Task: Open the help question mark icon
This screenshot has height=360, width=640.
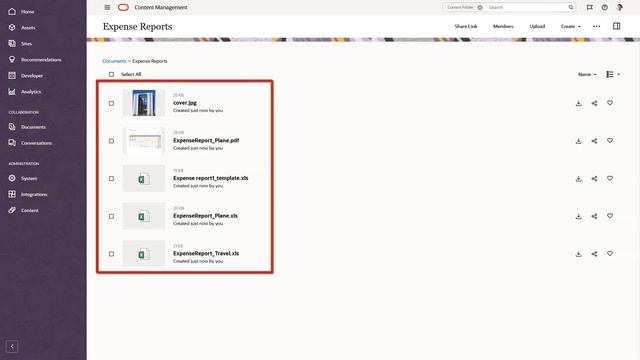Action: click(x=604, y=7)
